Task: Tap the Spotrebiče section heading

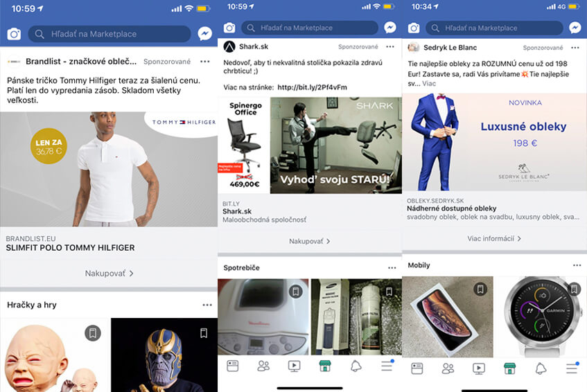Action: 241,268
